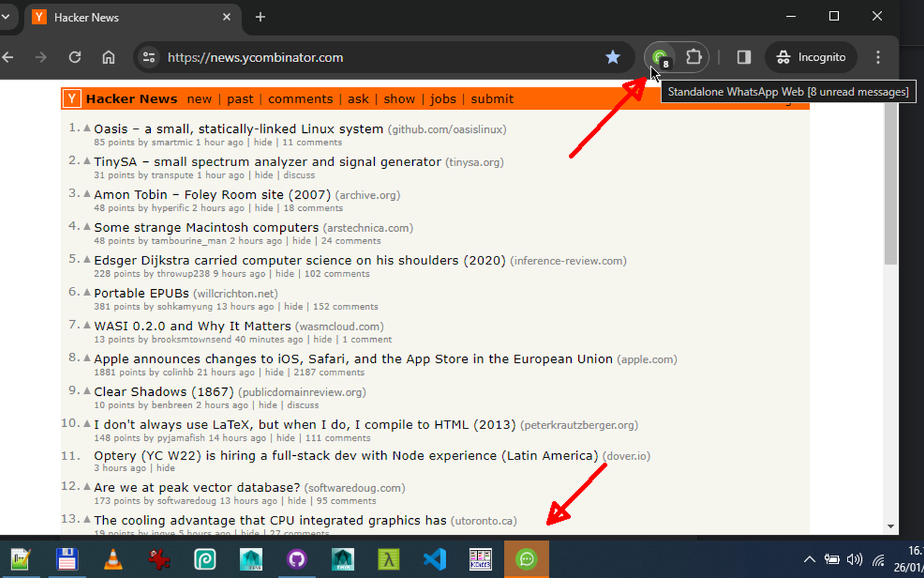Viewport: 924px width, 578px height.
Task: Open Chrome's three-dot menu
Action: pos(879,57)
